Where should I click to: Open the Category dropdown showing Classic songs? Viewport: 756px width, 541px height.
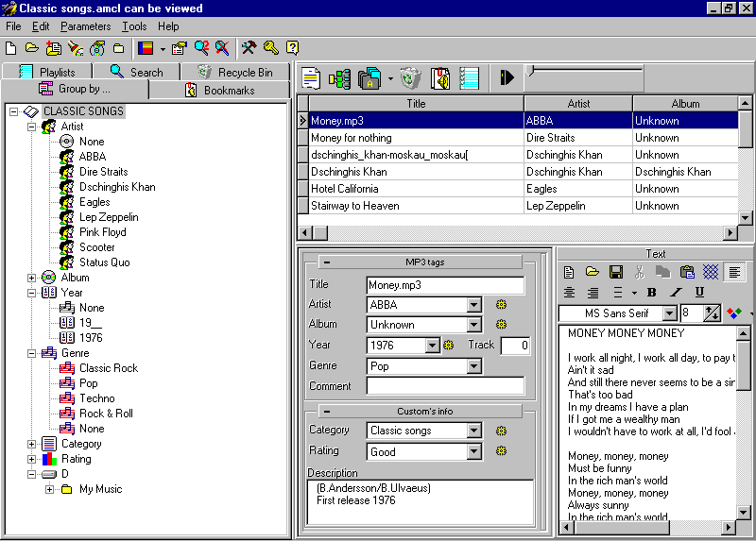pyautogui.click(x=474, y=431)
